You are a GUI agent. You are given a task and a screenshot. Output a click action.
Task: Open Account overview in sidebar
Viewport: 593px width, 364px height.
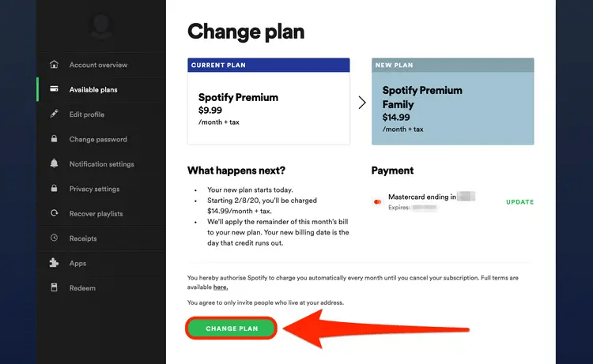98,65
